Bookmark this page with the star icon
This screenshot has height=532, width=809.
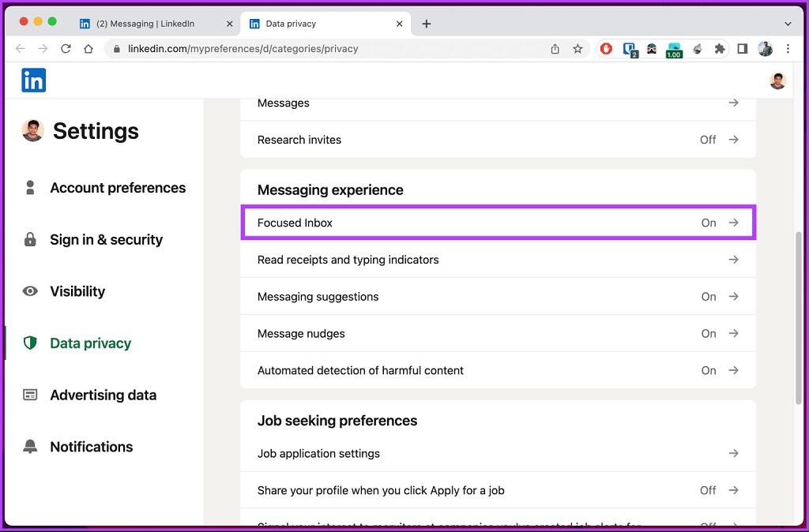pyautogui.click(x=578, y=49)
